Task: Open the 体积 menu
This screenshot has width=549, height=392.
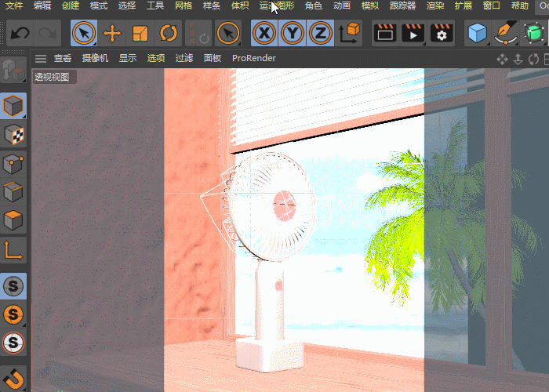Action: tap(240, 5)
